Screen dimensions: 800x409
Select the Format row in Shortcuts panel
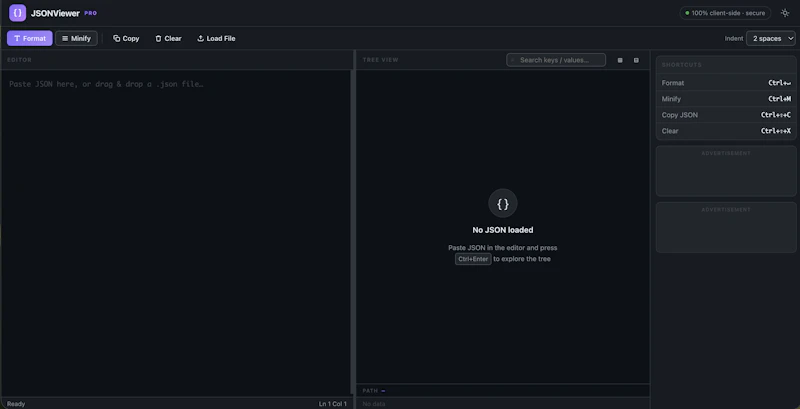pyautogui.click(x=726, y=83)
